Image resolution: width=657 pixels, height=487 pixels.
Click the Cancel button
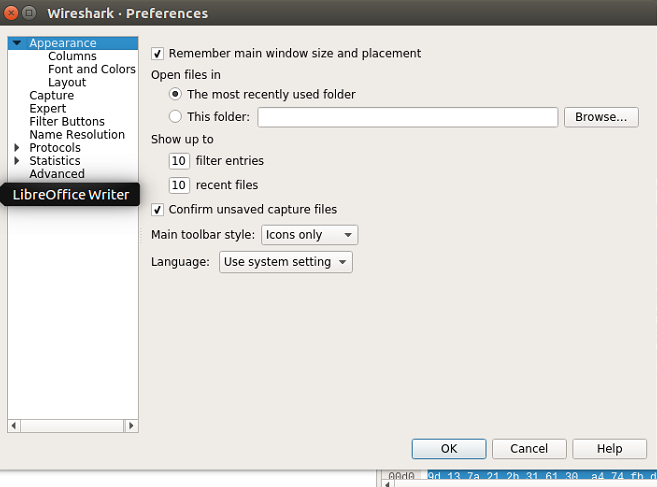click(x=529, y=449)
